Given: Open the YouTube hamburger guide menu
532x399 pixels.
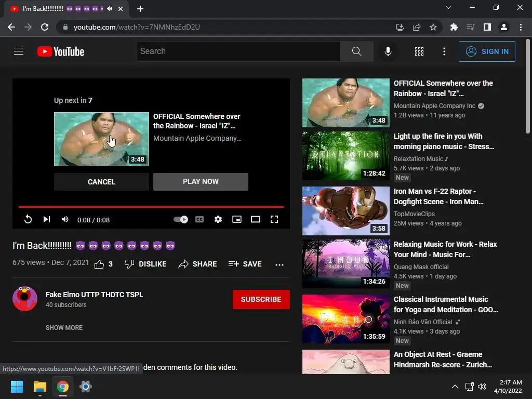Looking at the screenshot, I should pos(19,51).
